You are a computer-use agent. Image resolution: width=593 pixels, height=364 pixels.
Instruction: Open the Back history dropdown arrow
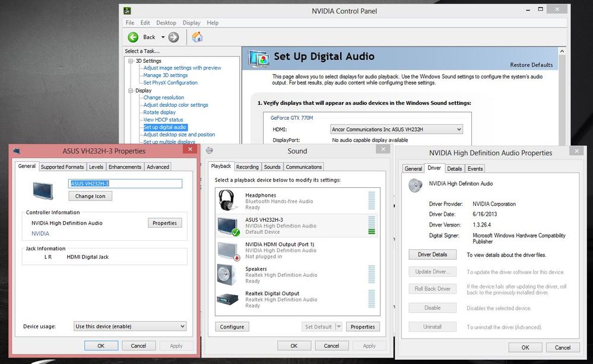163,37
